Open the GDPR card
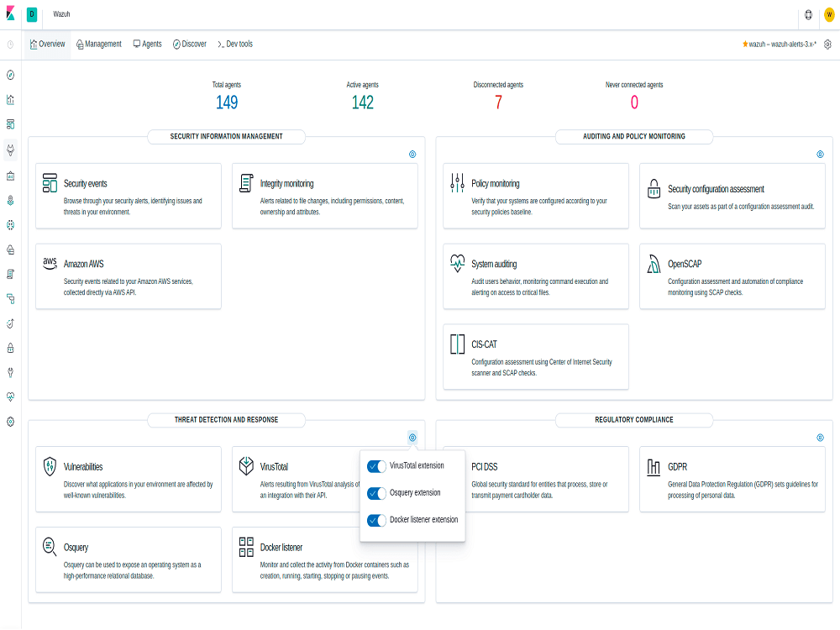The image size is (840, 630). (732, 480)
